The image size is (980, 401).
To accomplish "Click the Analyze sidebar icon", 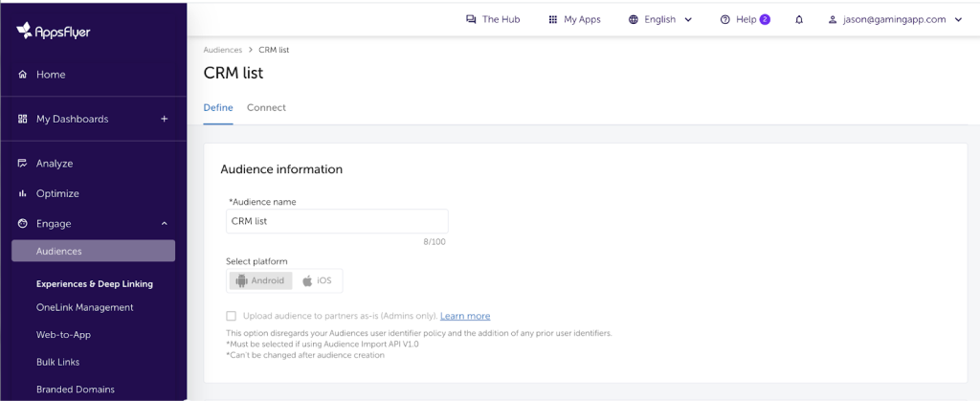I will pos(23,164).
